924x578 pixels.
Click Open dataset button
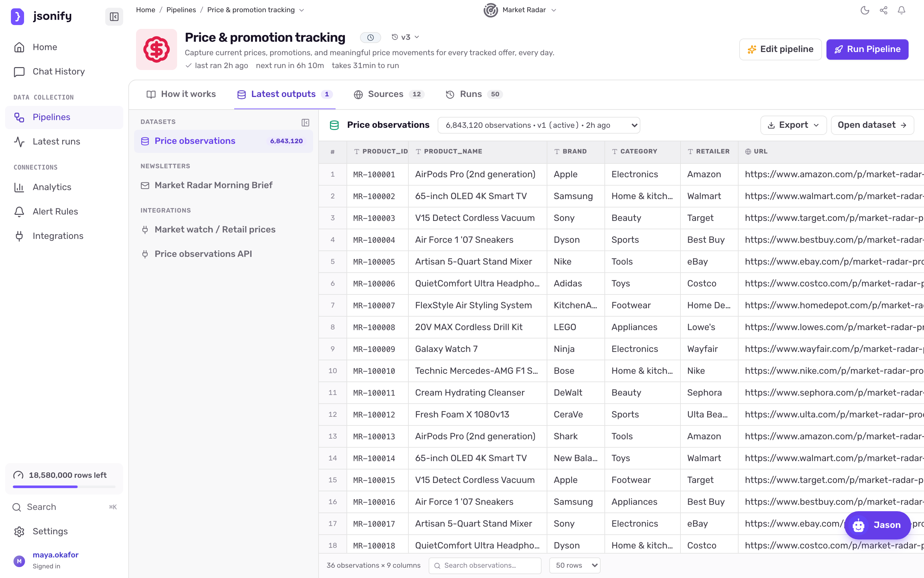pyautogui.click(x=872, y=125)
